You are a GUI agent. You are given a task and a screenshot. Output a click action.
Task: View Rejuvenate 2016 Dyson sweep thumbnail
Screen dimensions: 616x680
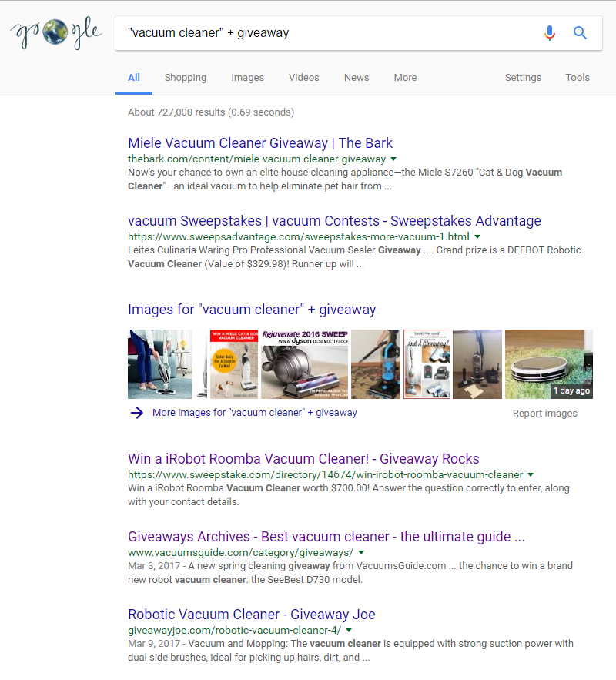click(304, 363)
